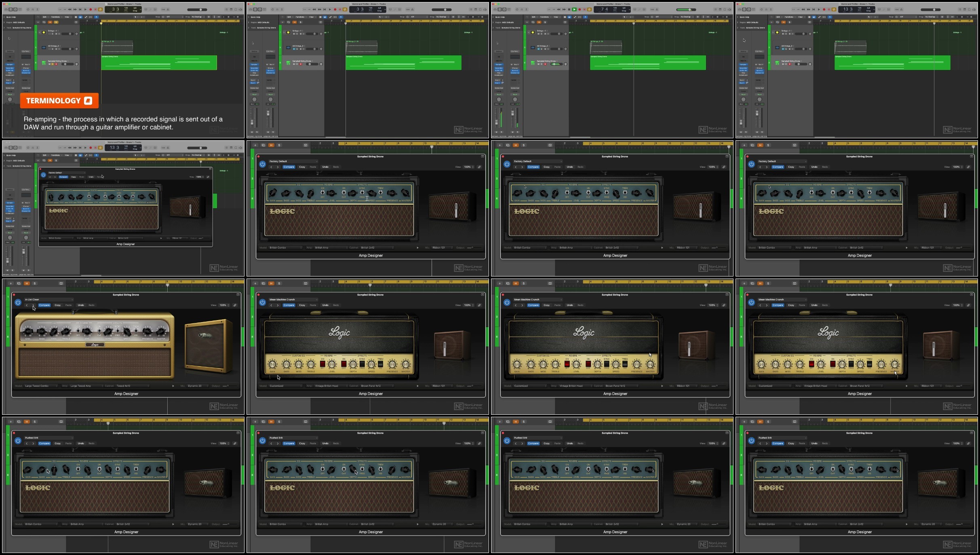Click link icon in A-List Clean Amp Designer
This screenshot has height=555, width=980.
[x=235, y=305]
